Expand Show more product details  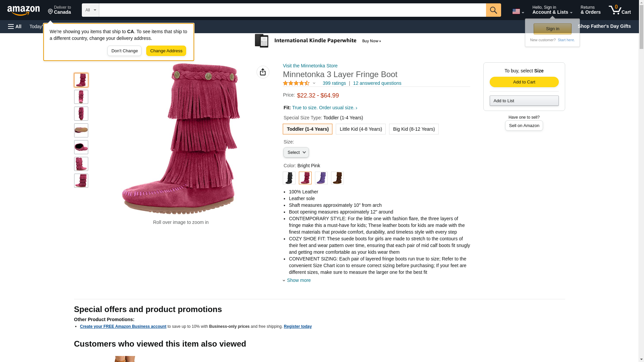coord(298,280)
